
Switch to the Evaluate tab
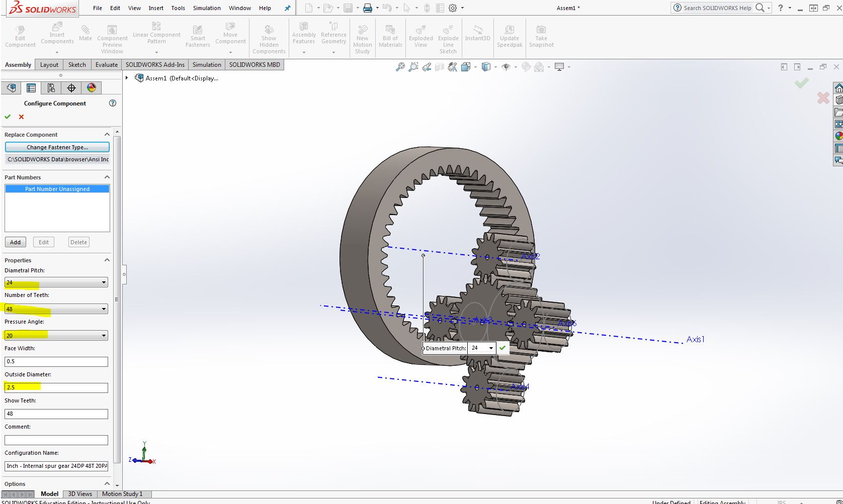(x=107, y=65)
